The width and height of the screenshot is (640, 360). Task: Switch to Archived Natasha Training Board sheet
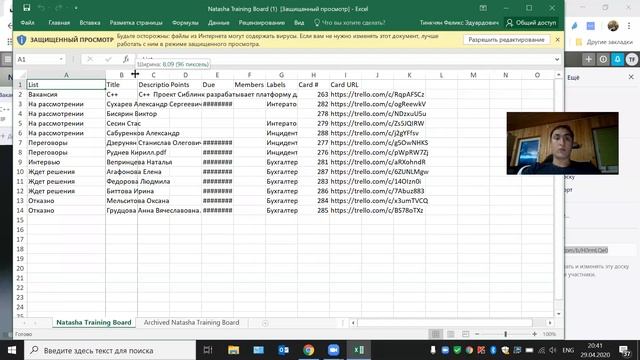pyautogui.click(x=191, y=322)
